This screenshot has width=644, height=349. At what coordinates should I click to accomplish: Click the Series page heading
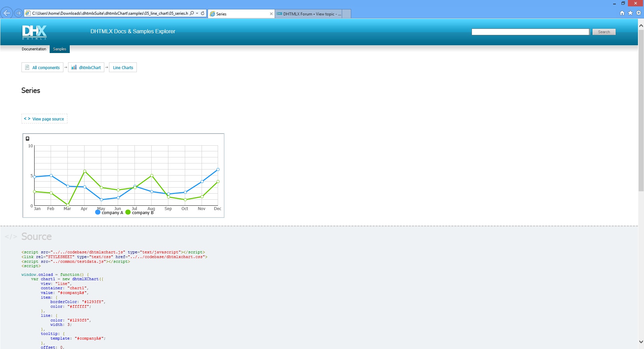point(31,91)
